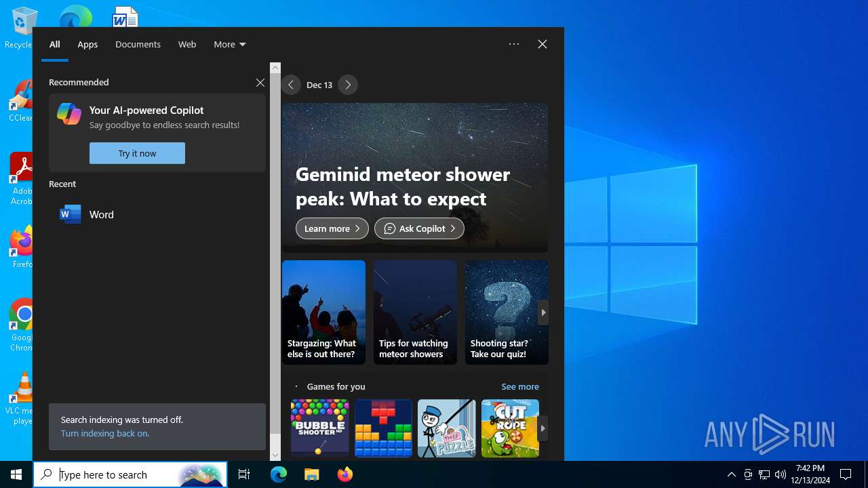868x488 pixels.
Task: Select the Adobe Acrobat desktop shortcut
Action: tap(21, 179)
